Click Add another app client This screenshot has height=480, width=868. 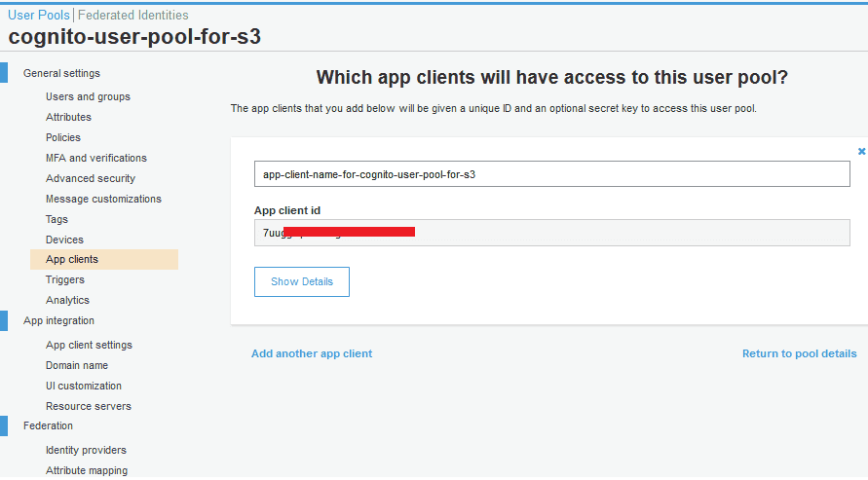click(x=312, y=353)
